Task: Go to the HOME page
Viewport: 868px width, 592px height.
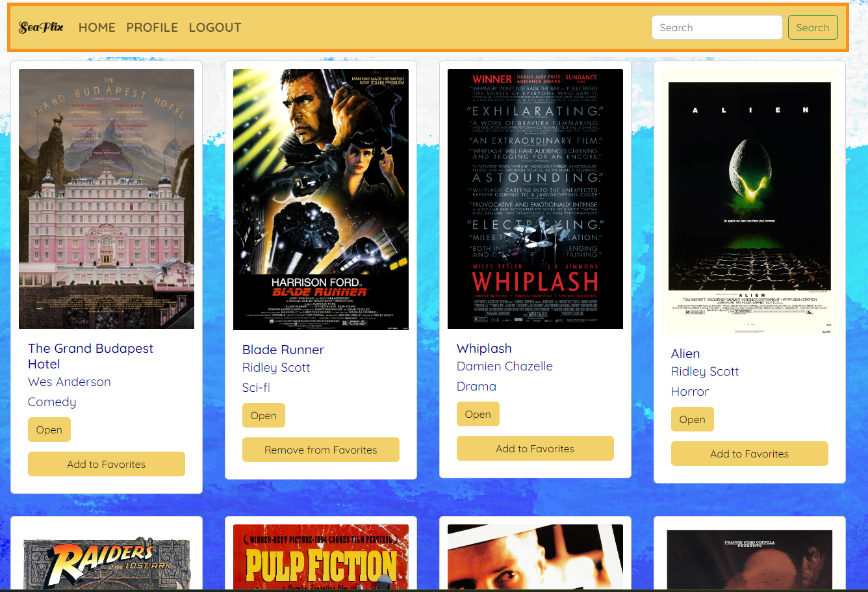Action: point(97,27)
